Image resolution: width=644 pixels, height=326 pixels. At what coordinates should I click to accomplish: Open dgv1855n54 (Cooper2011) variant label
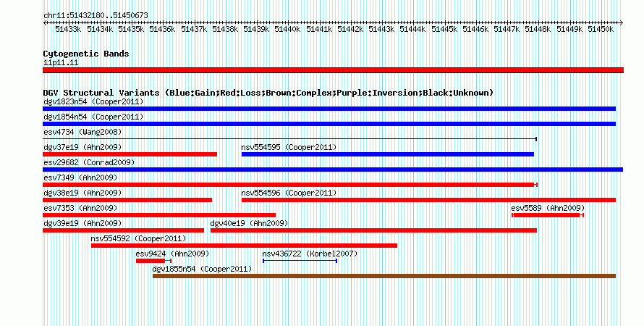[x=202, y=269]
